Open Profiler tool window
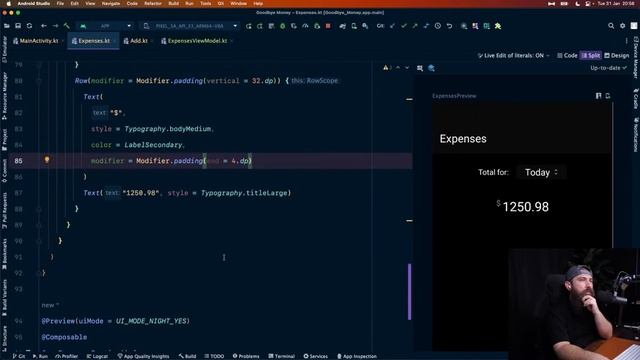This screenshot has height=360, width=640. click(x=67, y=356)
